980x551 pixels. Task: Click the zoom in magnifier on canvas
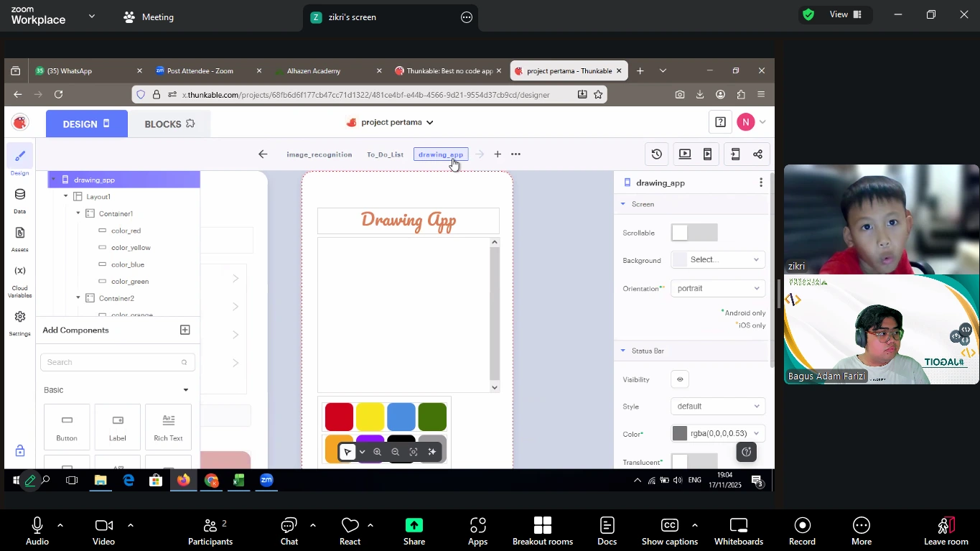pyautogui.click(x=377, y=453)
